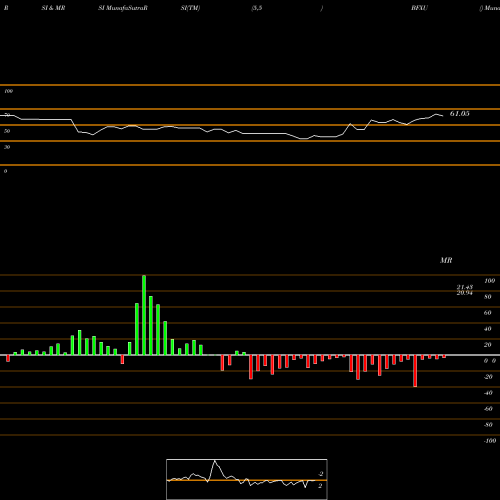Click the 21.43 value label
This screenshot has height=500, width=500.
click(465, 287)
